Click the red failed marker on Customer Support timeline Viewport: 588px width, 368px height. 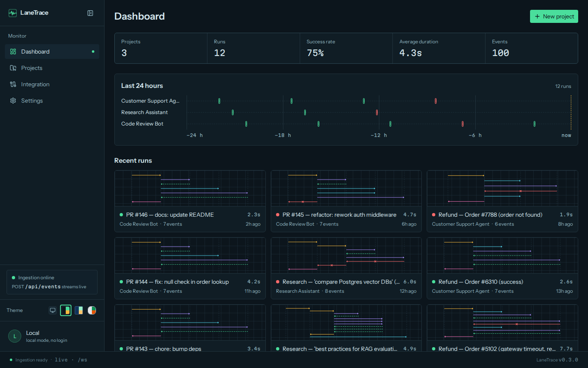point(436,101)
